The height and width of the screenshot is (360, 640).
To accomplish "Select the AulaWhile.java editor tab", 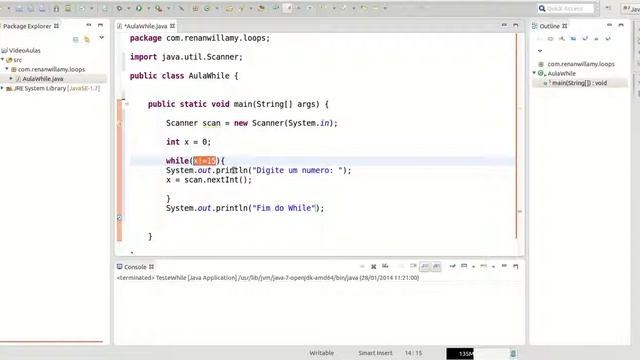I will [x=146, y=26].
